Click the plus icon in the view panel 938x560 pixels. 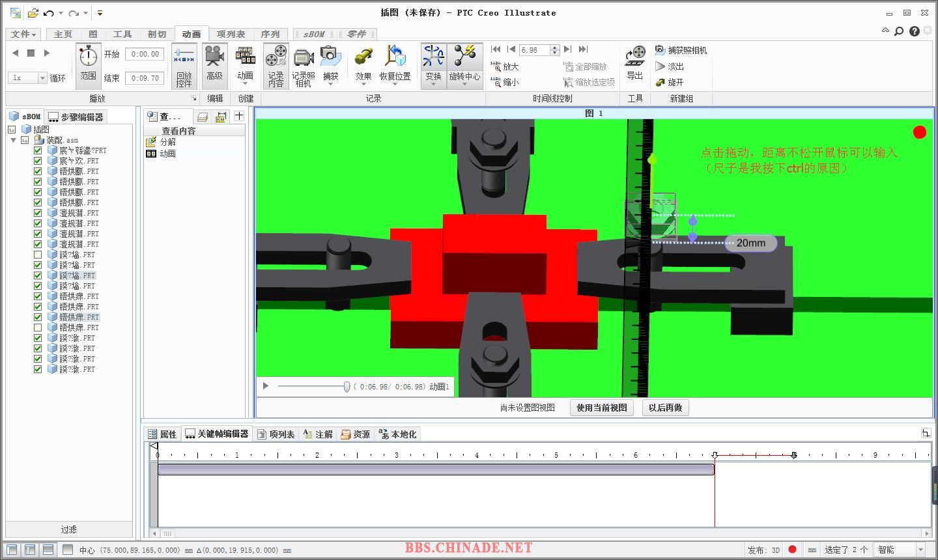tap(239, 116)
